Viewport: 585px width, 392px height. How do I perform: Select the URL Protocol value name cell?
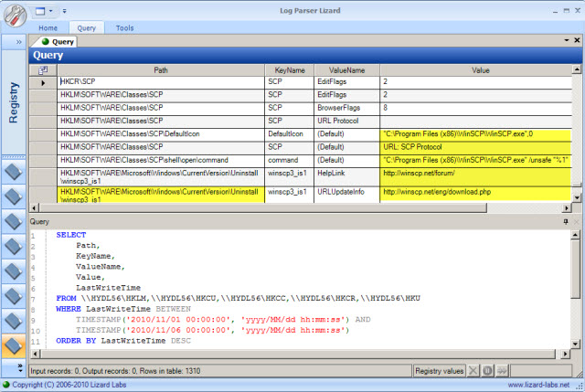[x=346, y=121]
